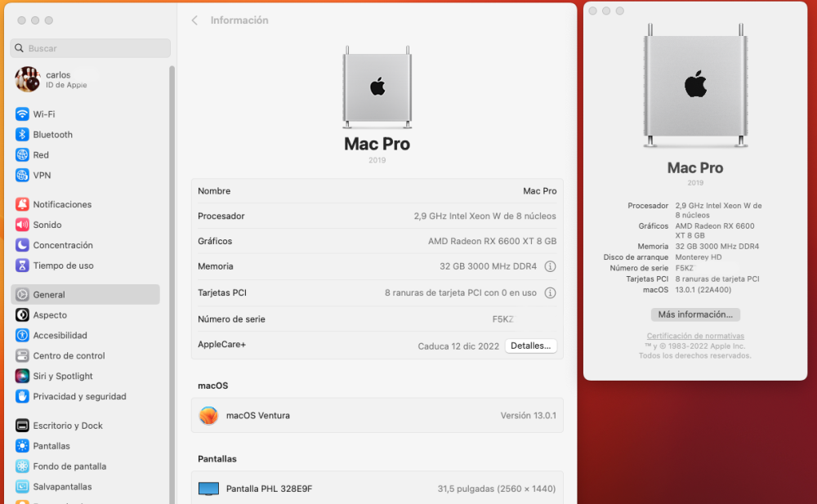The height and width of the screenshot is (504, 817).
Task: Open Aspecto icon in sidebar
Action: coord(22,314)
